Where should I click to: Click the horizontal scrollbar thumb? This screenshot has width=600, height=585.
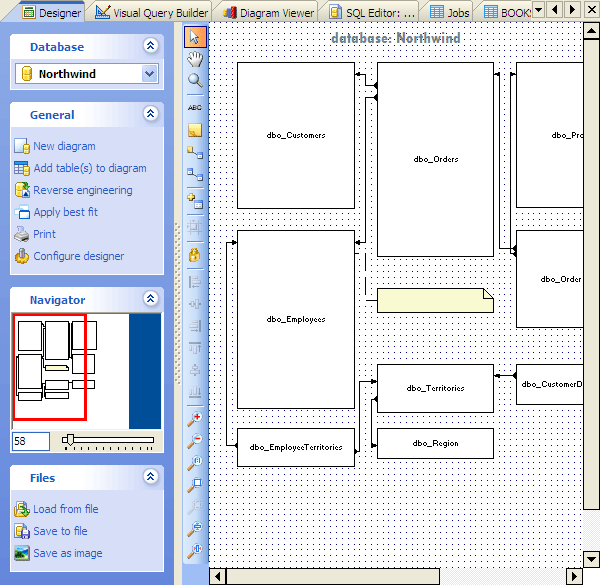coord(333,576)
